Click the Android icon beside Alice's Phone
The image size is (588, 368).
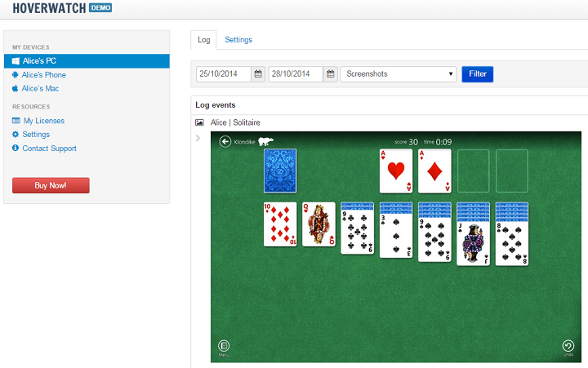15,75
